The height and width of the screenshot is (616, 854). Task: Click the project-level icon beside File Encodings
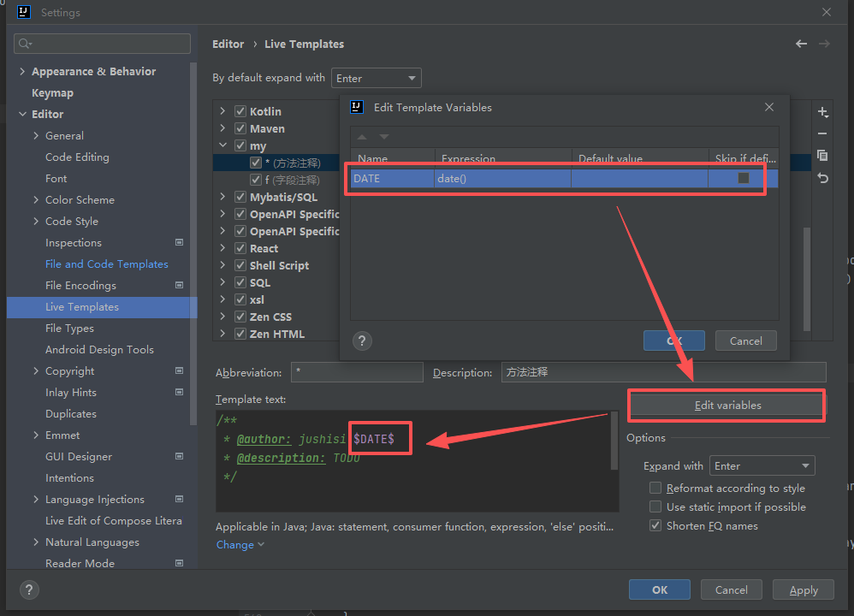coord(179,285)
